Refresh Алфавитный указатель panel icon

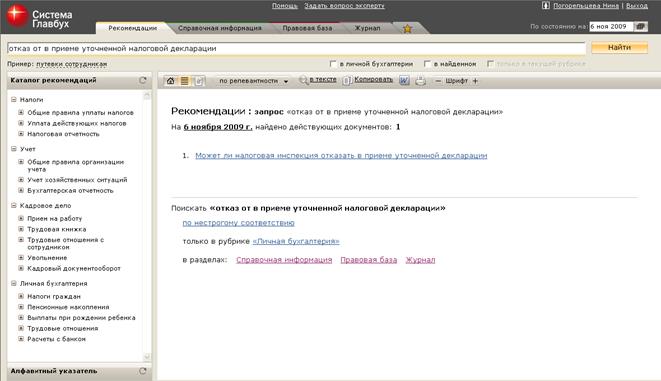click(143, 371)
